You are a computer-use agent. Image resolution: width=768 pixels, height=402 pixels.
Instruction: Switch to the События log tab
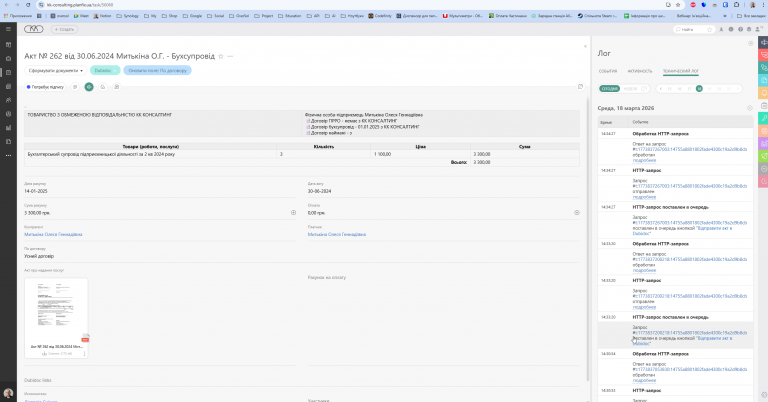608,71
